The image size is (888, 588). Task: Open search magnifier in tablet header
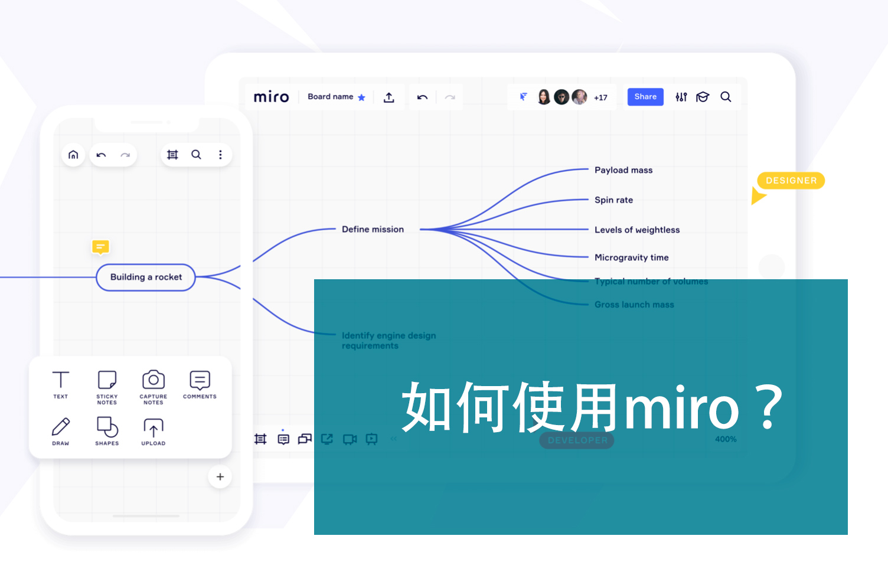(726, 97)
